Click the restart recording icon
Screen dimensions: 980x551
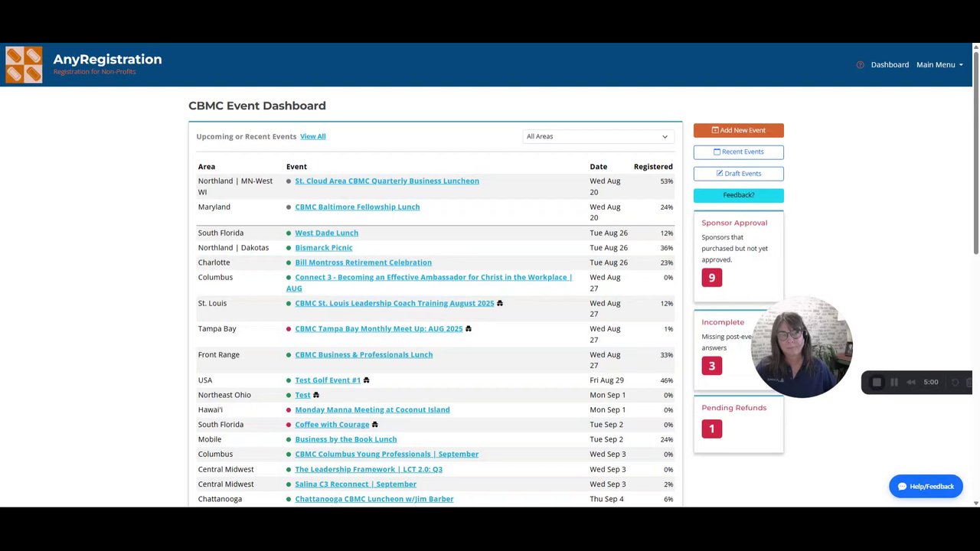(955, 383)
